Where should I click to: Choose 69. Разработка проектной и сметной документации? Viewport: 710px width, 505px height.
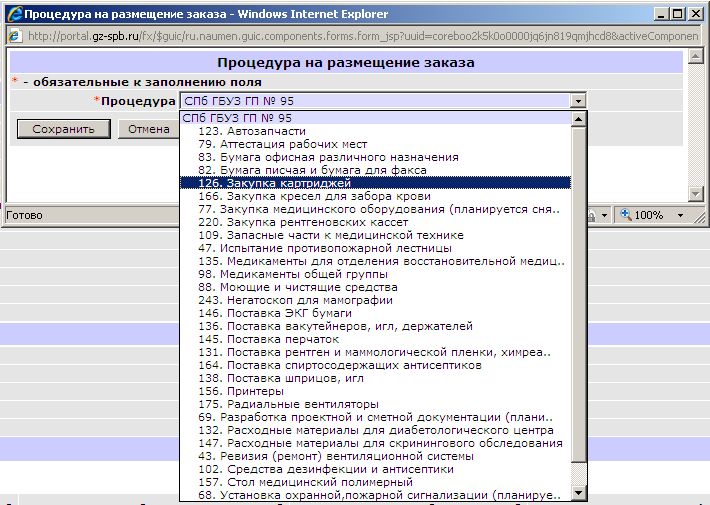(375, 417)
